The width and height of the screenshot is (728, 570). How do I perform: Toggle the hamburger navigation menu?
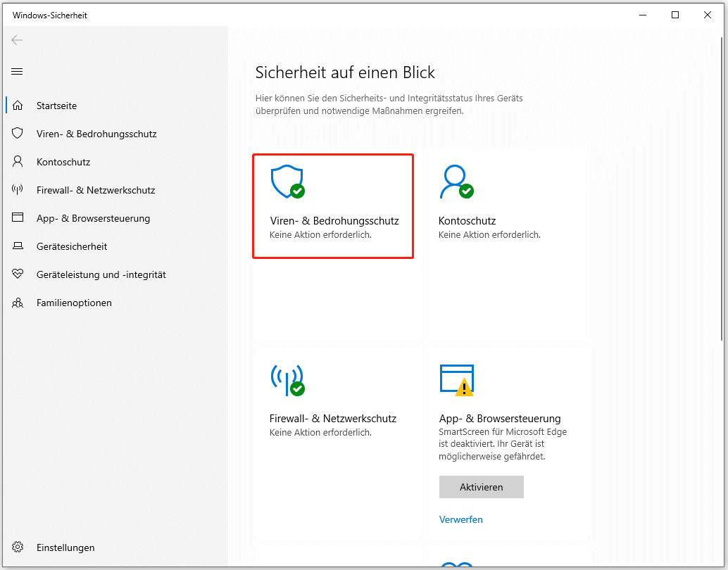18,71
